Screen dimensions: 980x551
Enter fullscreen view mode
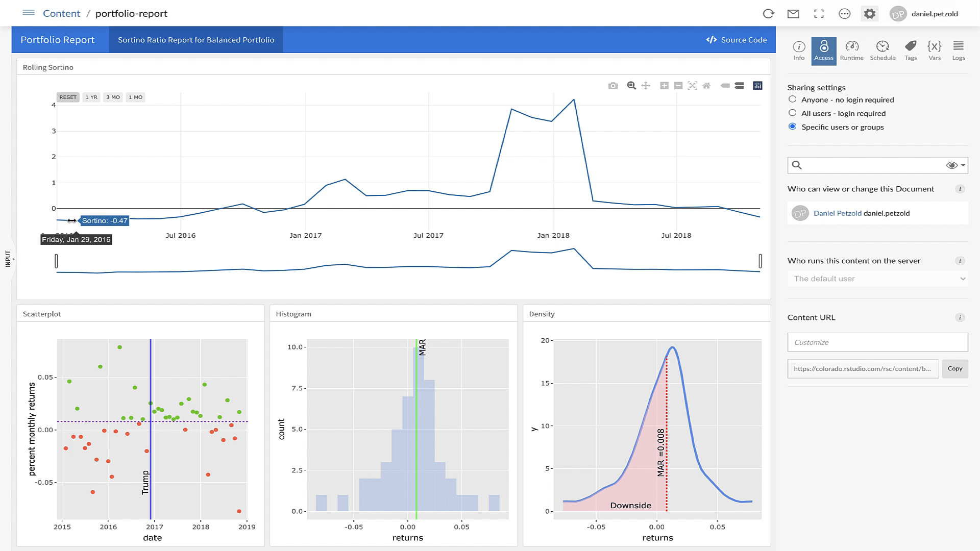click(819, 14)
